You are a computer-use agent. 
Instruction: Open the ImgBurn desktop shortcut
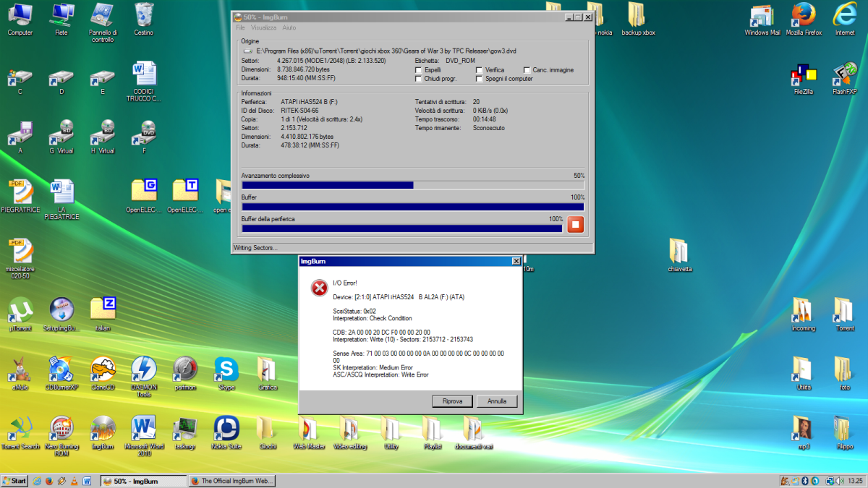tap(103, 429)
